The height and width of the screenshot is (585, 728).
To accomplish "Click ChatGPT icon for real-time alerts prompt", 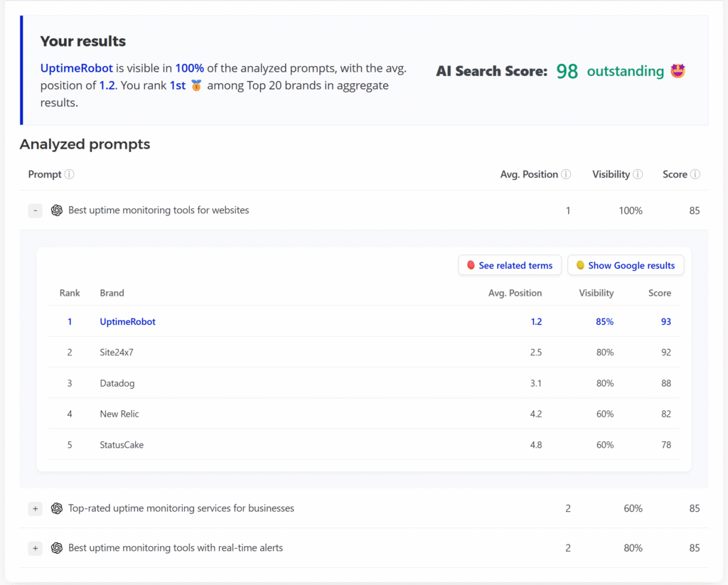I will [57, 548].
